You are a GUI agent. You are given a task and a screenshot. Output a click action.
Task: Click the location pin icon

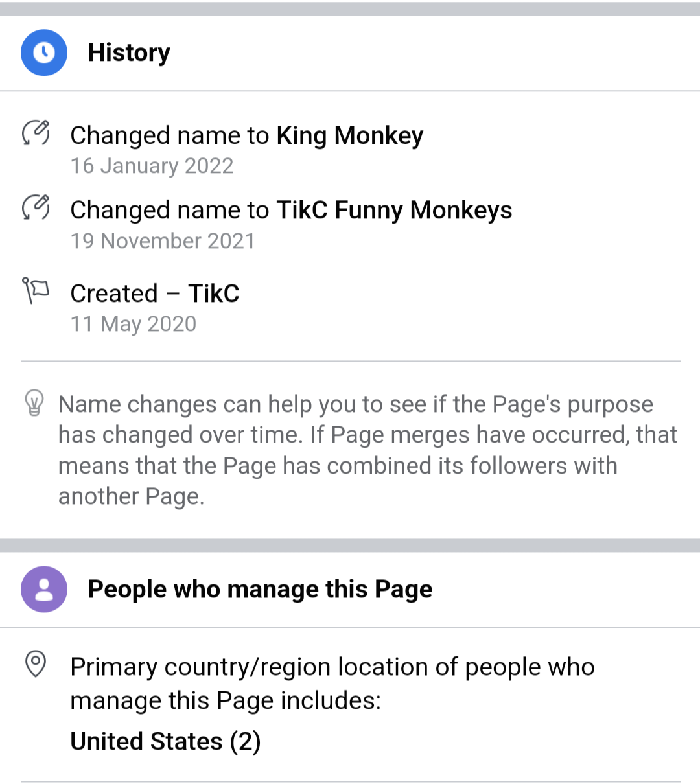point(35,665)
